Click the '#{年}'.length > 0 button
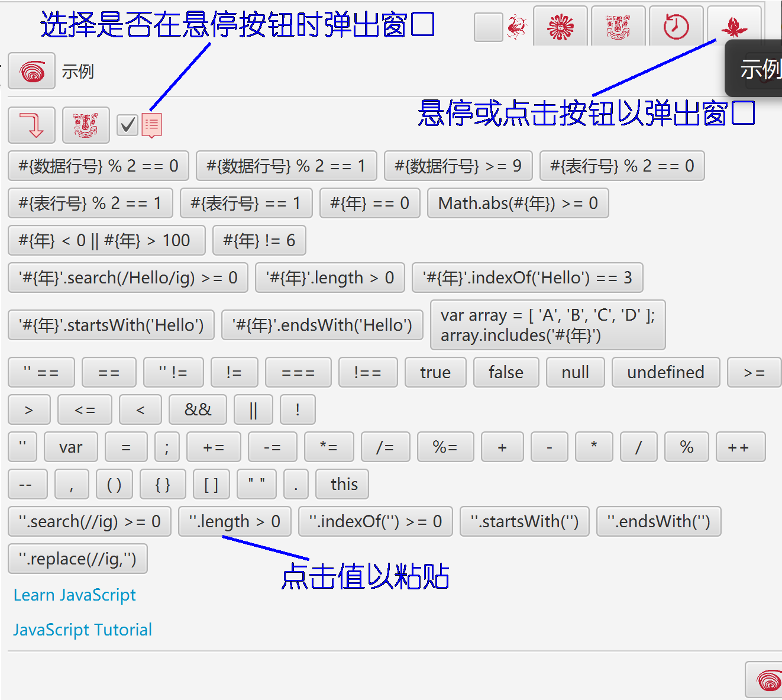The width and height of the screenshot is (782, 700). (x=330, y=278)
